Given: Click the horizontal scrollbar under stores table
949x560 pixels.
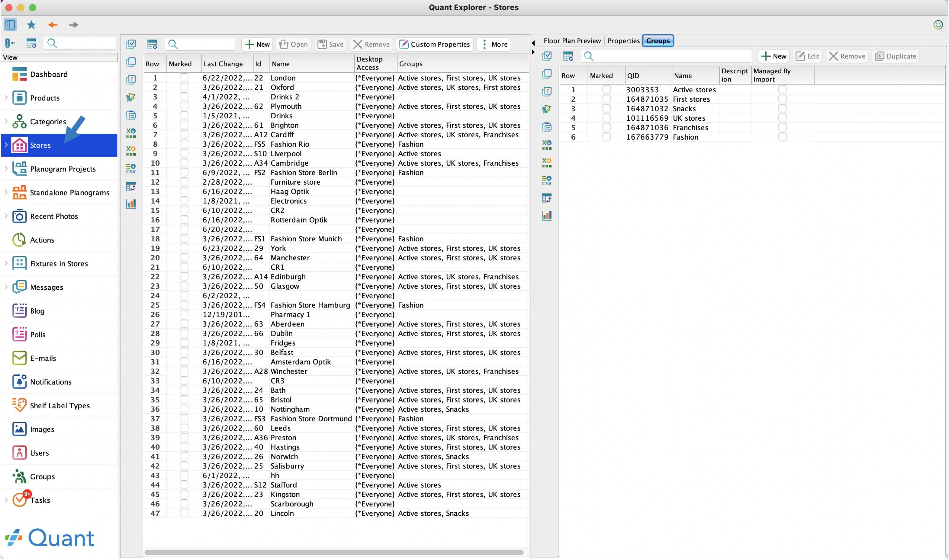Looking at the screenshot, I should 334,553.
